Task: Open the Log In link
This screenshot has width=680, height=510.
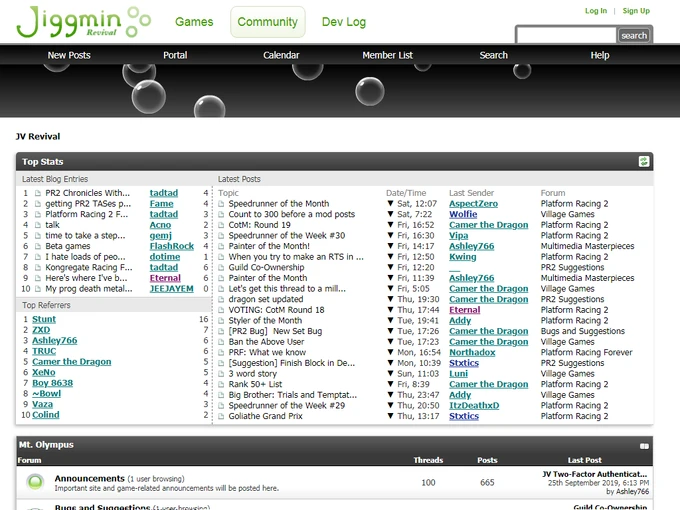Action: tap(596, 11)
